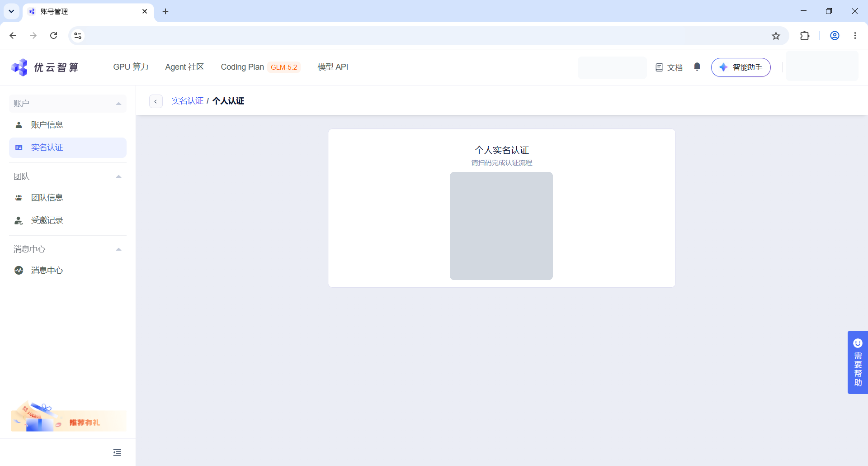Click the browser back arrow
The height and width of the screenshot is (466, 868).
(x=13, y=36)
